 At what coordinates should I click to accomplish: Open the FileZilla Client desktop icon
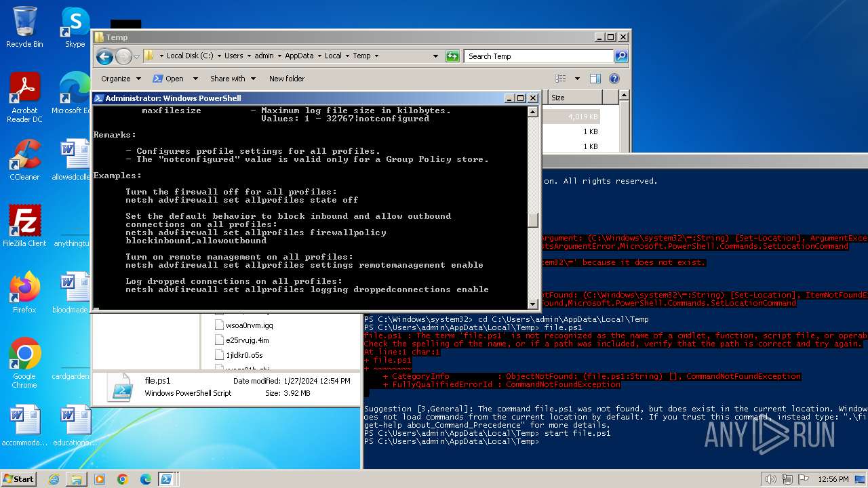(24, 226)
